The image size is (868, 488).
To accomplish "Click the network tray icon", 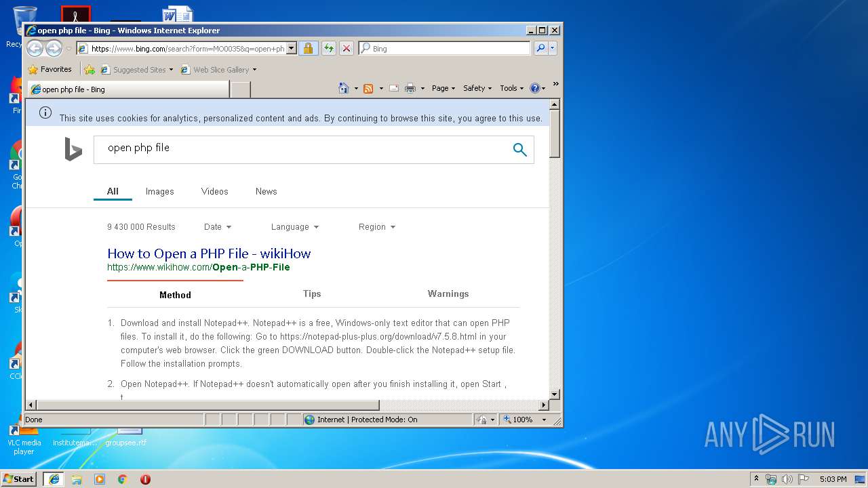I will point(771,479).
